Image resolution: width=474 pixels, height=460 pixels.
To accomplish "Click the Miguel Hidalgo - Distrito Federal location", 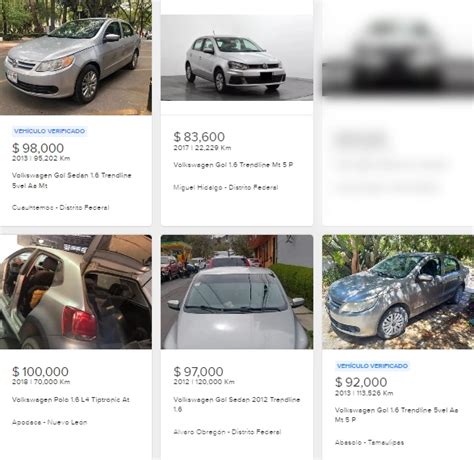I will pos(226,187).
